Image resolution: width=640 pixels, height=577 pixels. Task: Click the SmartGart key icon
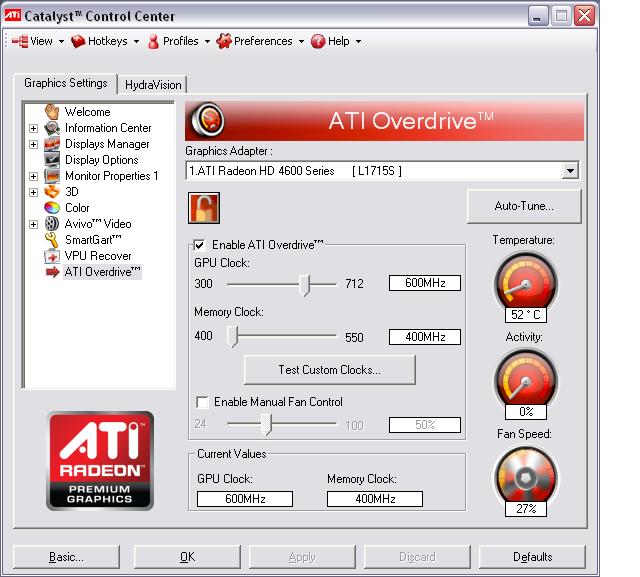tap(53, 240)
